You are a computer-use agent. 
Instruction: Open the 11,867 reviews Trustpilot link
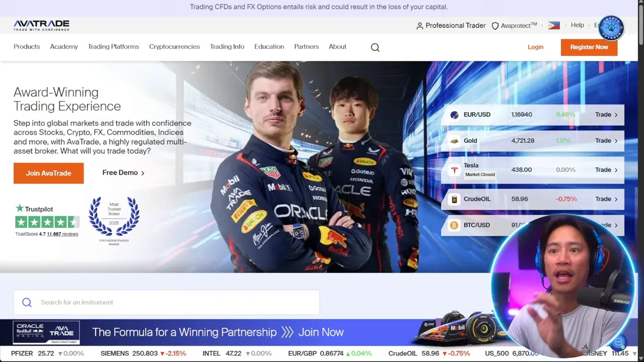pyautogui.click(x=62, y=234)
